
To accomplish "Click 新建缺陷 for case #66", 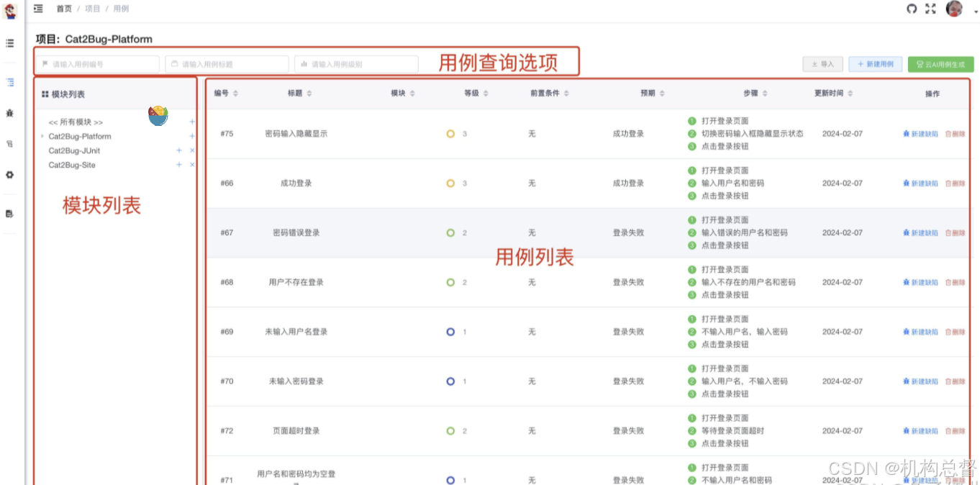I will pos(920,183).
